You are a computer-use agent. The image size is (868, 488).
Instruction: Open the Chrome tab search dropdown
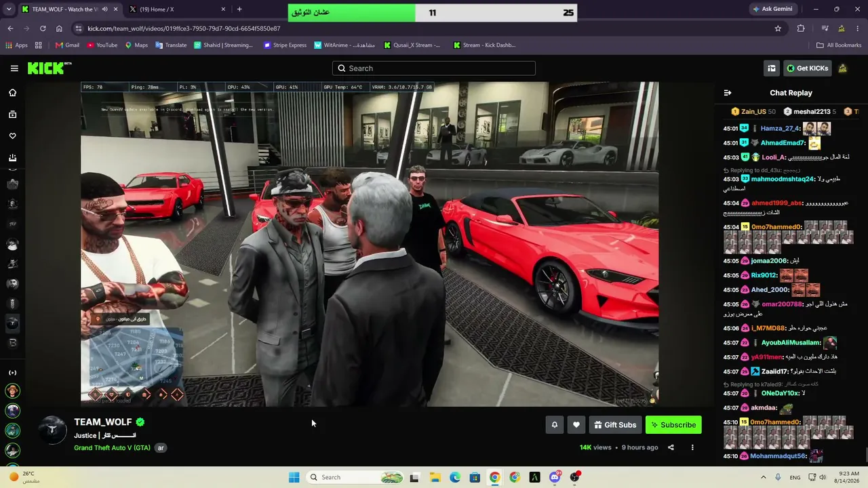click(x=8, y=9)
